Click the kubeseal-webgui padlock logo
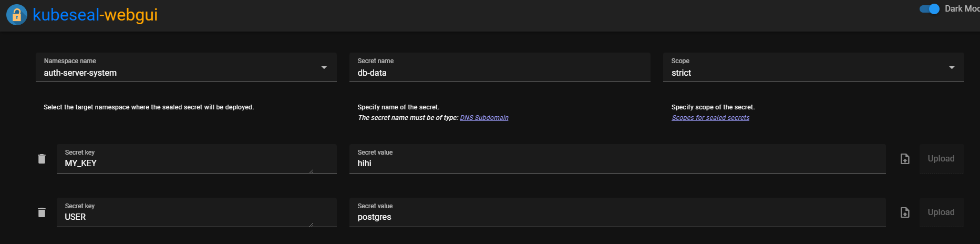The width and height of the screenshot is (980, 244). [x=17, y=15]
